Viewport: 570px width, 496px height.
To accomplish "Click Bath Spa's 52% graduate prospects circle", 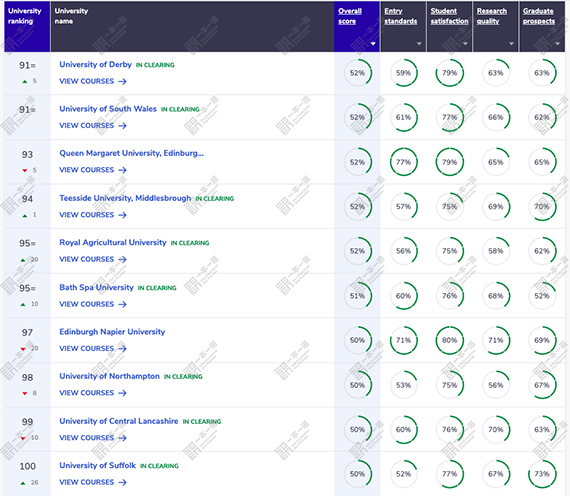I will [x=542, y=296].
